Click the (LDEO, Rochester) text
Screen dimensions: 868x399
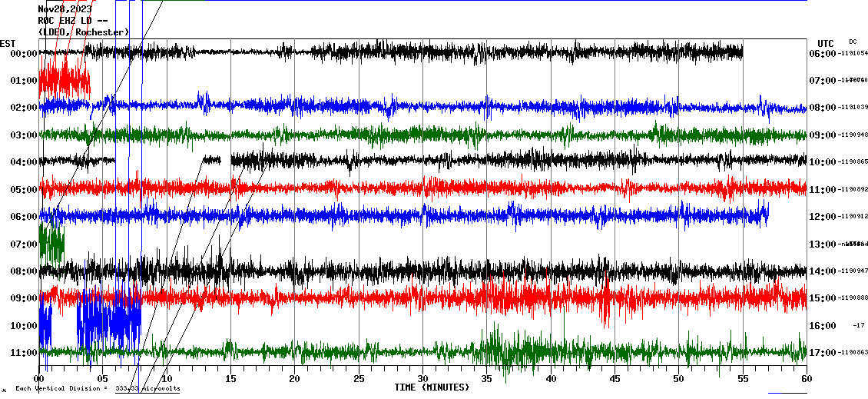[x=84, y=32]
